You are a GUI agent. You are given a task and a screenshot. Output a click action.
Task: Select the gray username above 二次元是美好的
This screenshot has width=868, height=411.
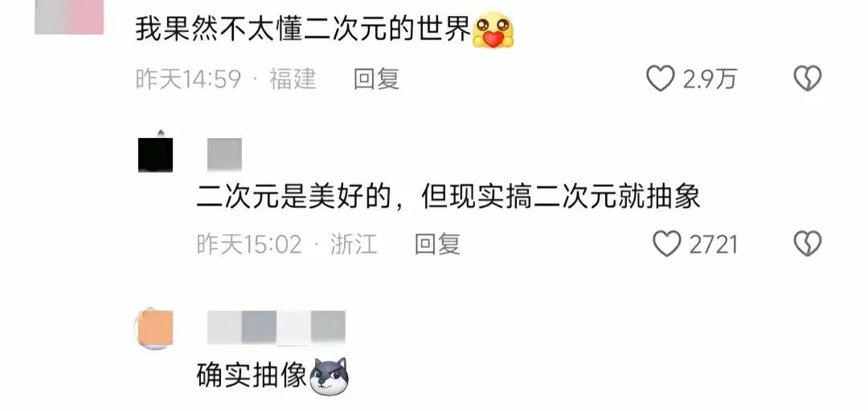[x=224, y=154]
